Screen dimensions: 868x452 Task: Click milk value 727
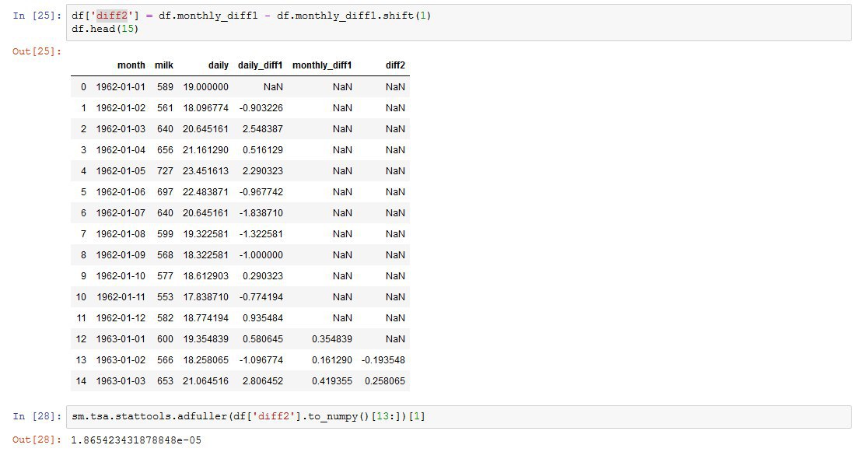(165, 171)
